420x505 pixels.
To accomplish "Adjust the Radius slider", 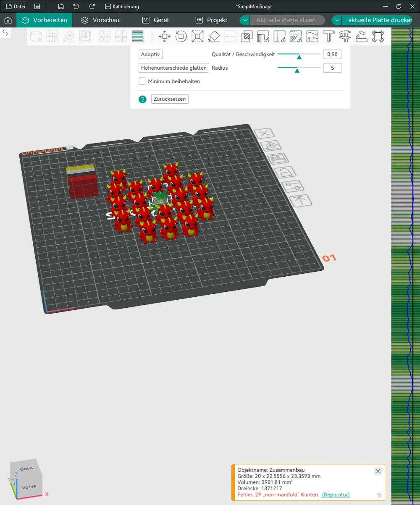I will coord(299,68).
